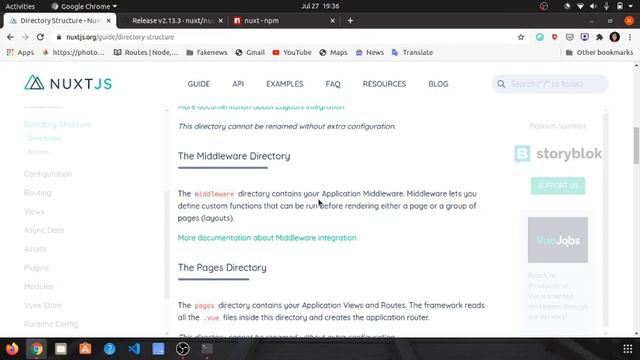Open the FAQ nav item
640x360 pixels.
coord(333,84)
